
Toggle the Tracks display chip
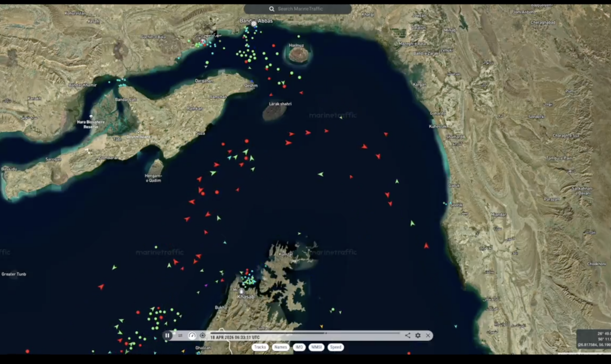(260, 347)
